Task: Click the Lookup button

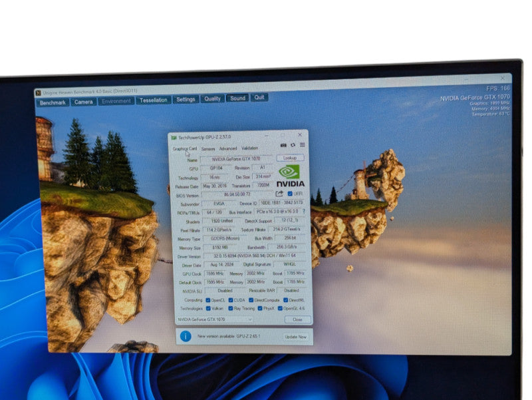Action: (290, 158)
